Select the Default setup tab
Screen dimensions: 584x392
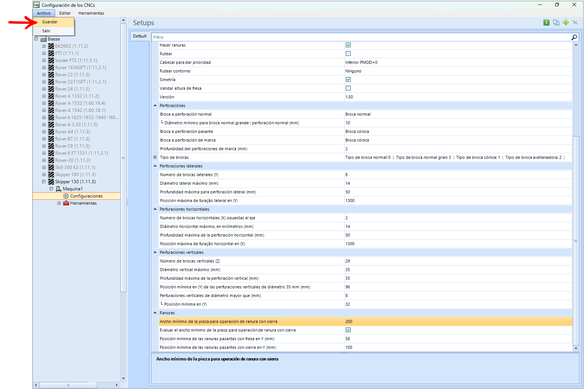(x=140, y=36)
